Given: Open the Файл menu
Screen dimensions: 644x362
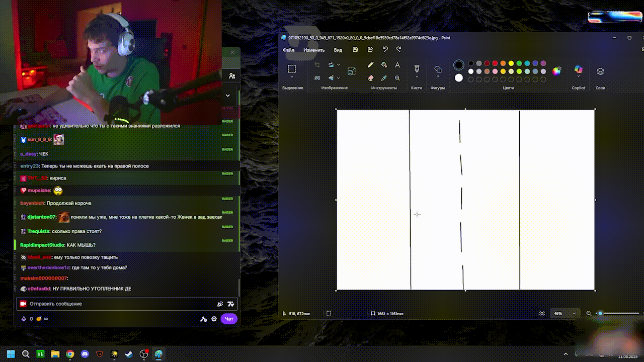Looking at the screenshot, I should (288, 50).
